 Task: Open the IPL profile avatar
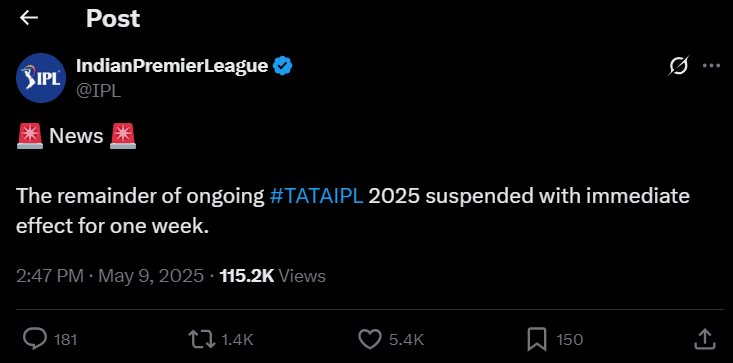click(41, 78)
